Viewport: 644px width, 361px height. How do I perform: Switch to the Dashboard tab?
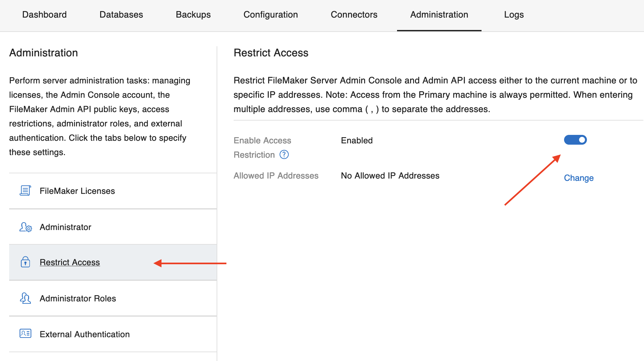coord(44,15)
